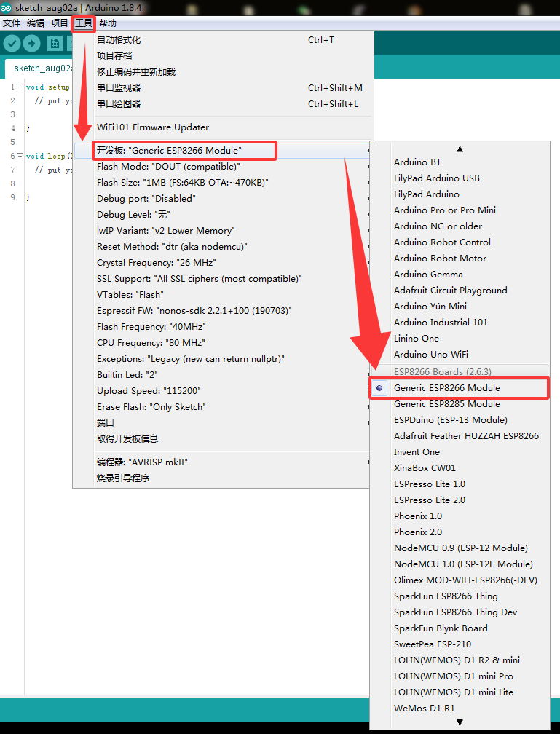
Task: Choose XinaBox CW01 board
Action: click(460, 467)
